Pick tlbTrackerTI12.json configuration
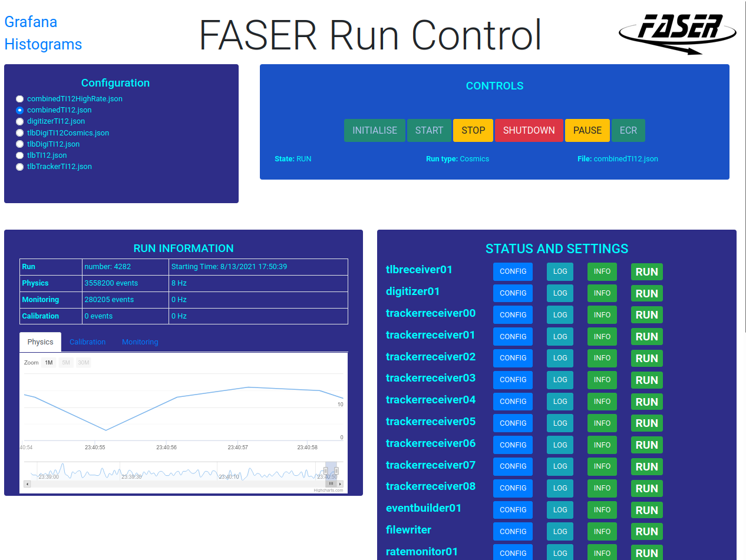Screen dimensions: 746x560 pyautogui.click(x=20, y=167)
